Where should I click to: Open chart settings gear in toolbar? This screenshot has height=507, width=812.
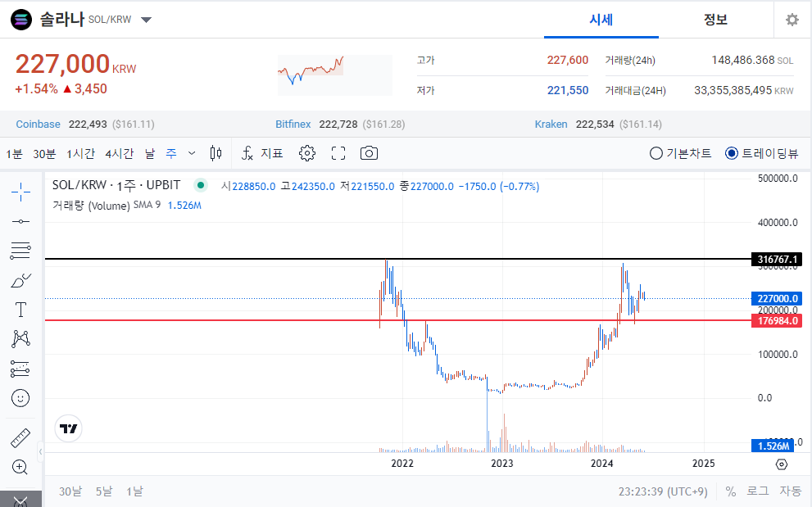(x=307, y=153)
